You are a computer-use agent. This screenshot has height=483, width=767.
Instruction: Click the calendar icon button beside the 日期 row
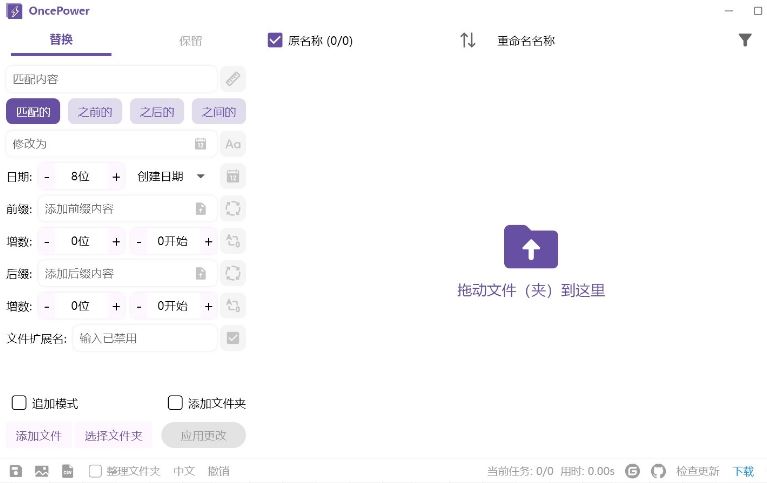tap(232, 177)
